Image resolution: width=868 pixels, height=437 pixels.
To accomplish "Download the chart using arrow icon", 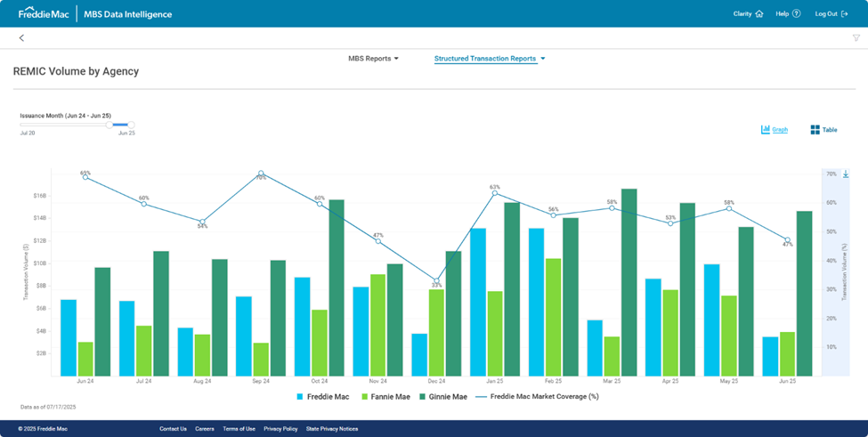I will click(846, 174).
